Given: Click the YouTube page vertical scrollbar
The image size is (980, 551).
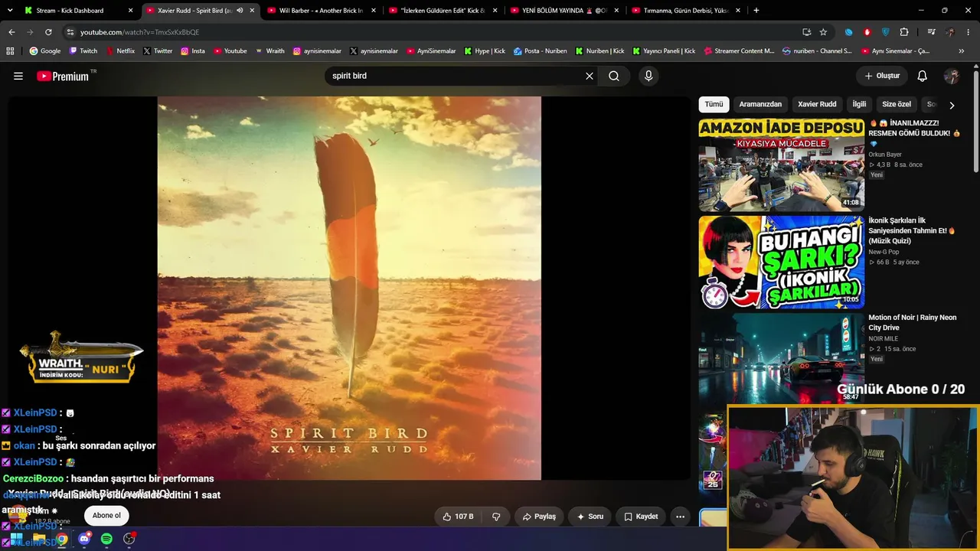Looking at the screenshot, I should (x=975, y=122).
